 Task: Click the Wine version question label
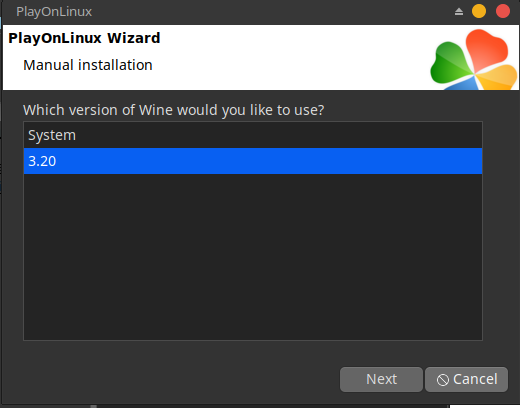point(173,110)
